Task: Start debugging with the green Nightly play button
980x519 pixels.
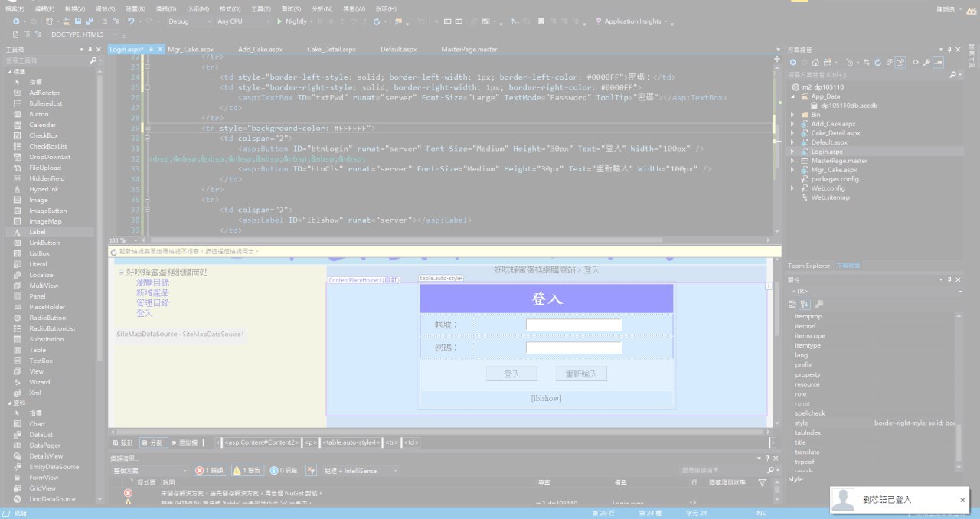Action: pos(280,21)
